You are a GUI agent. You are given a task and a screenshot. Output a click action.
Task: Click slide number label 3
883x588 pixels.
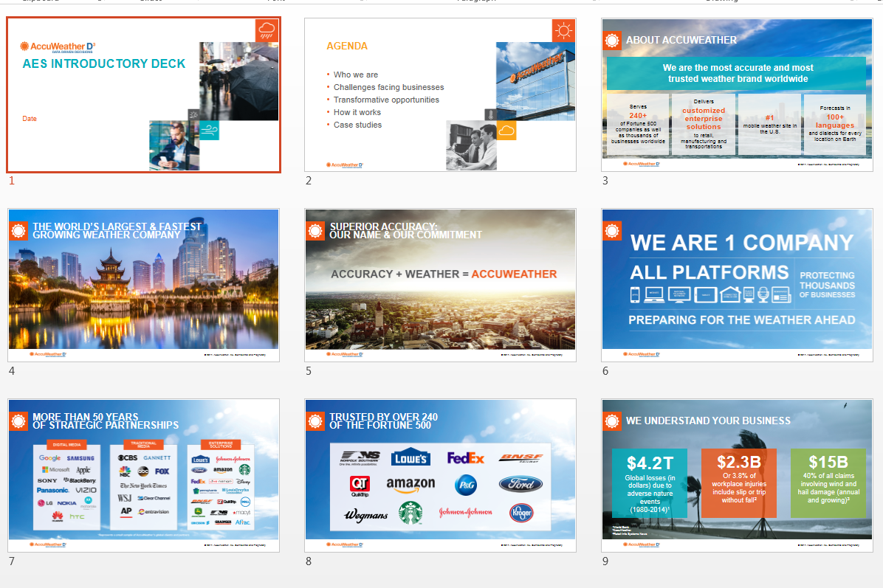coord(605,181)
